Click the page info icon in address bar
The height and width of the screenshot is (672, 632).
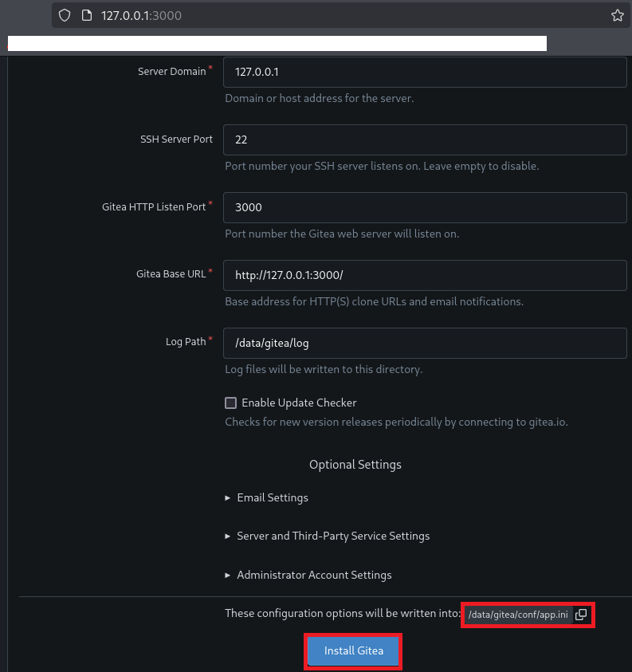87,15
